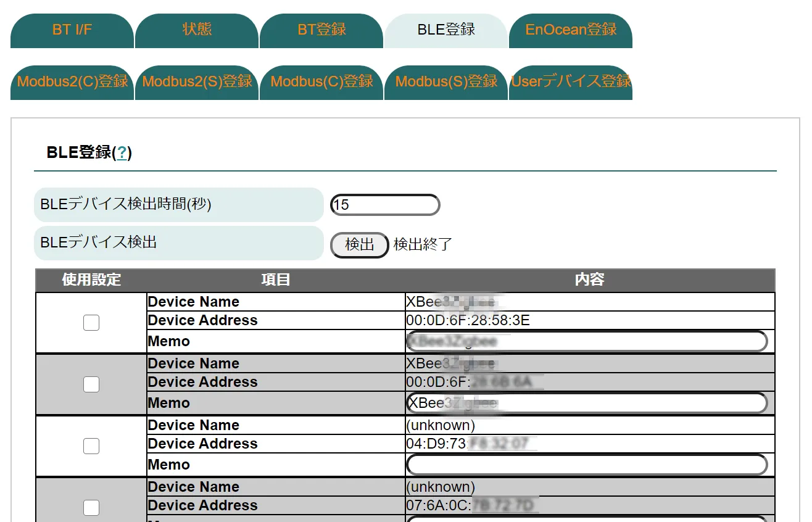Check the second XBee device checkbox
The image size is (812, 522).
pyautogui.click(x=91, y=384)
